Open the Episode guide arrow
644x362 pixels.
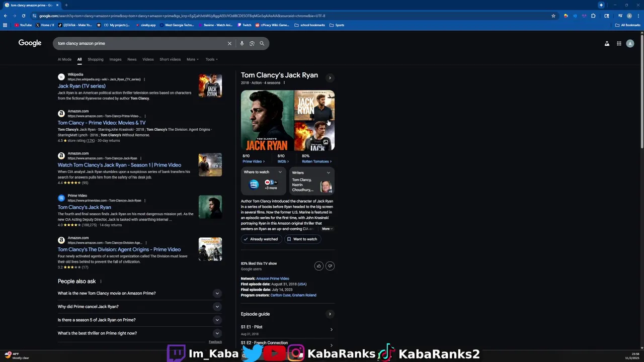(x=330, y=314)
